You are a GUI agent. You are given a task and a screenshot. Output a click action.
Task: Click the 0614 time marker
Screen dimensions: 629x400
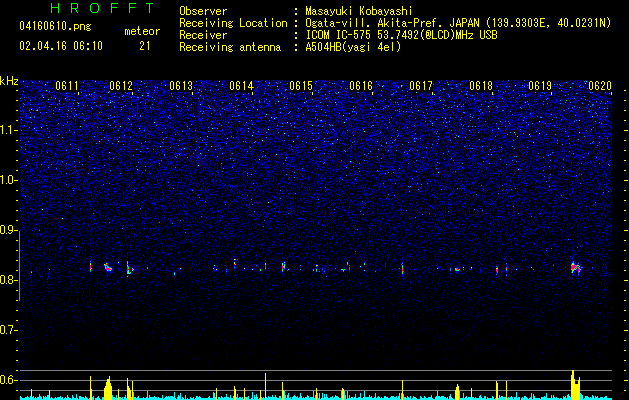(241, 86)
